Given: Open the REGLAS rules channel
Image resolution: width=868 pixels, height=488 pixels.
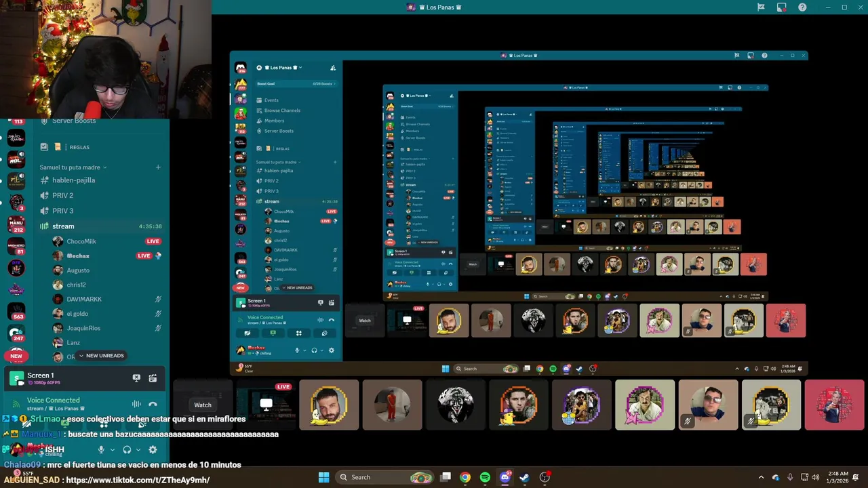Looking at the screenshot, I should (x=79, y=147).
